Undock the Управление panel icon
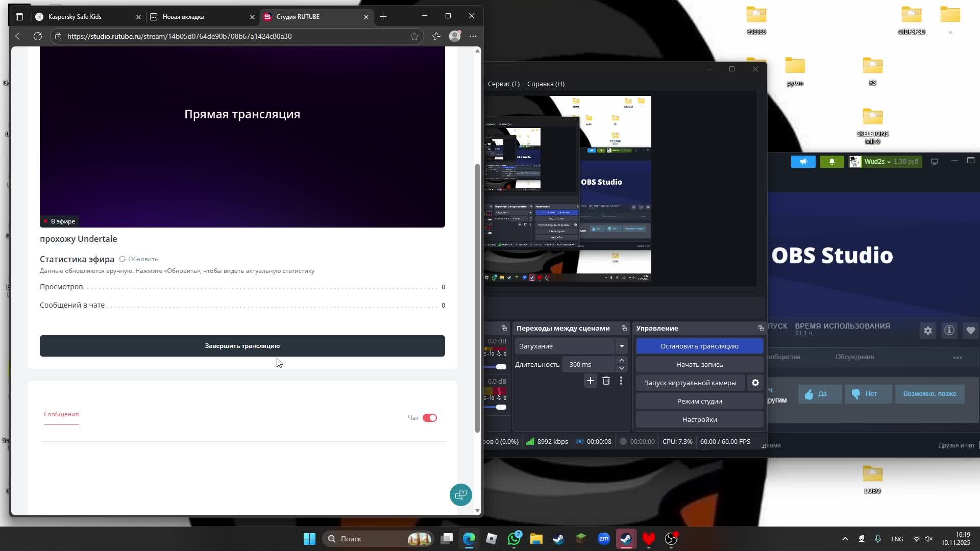 pos(761,328)
